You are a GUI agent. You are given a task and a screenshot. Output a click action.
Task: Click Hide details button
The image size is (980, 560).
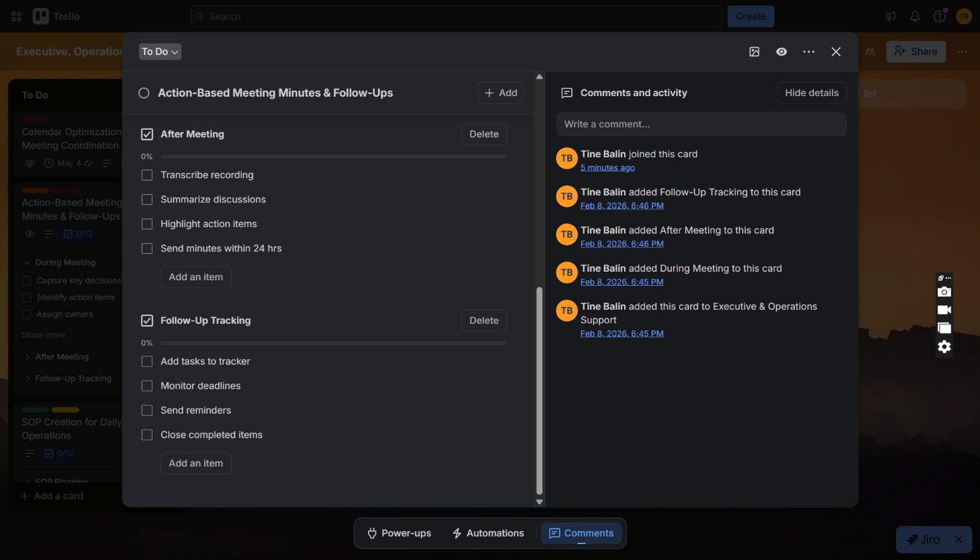click(x=812, y=93)
